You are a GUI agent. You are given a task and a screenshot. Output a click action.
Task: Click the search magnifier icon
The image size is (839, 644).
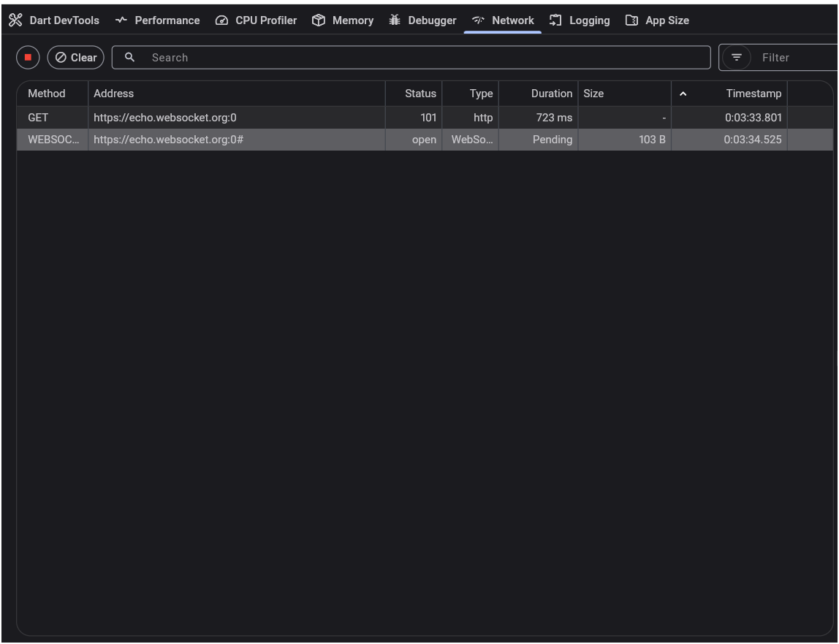click(x=129, y=57)
